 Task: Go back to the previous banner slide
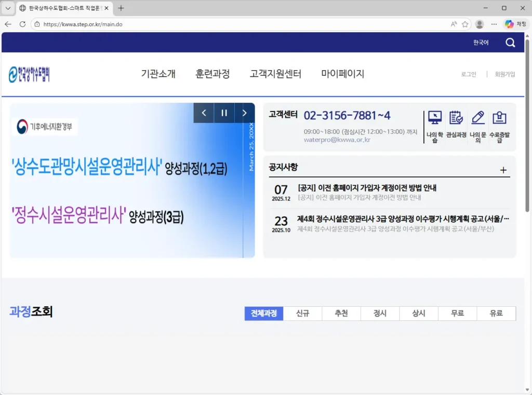[x=204, y=112]
